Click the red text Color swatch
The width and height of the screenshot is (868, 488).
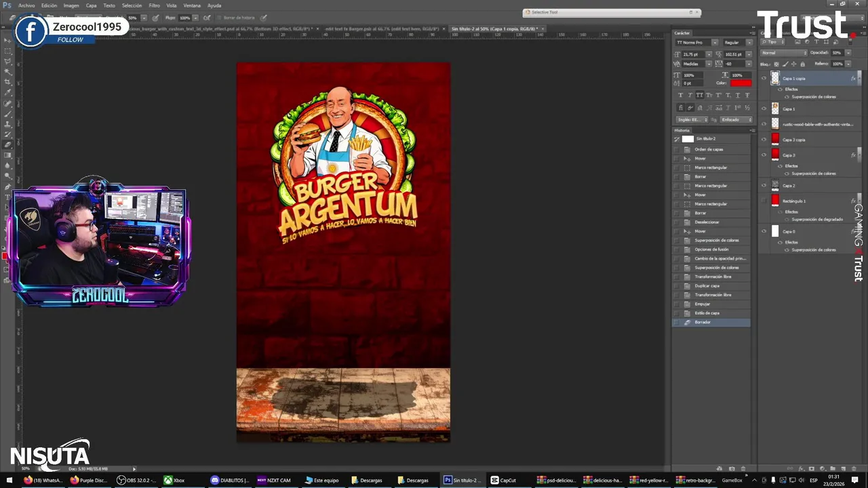(741, 83)
